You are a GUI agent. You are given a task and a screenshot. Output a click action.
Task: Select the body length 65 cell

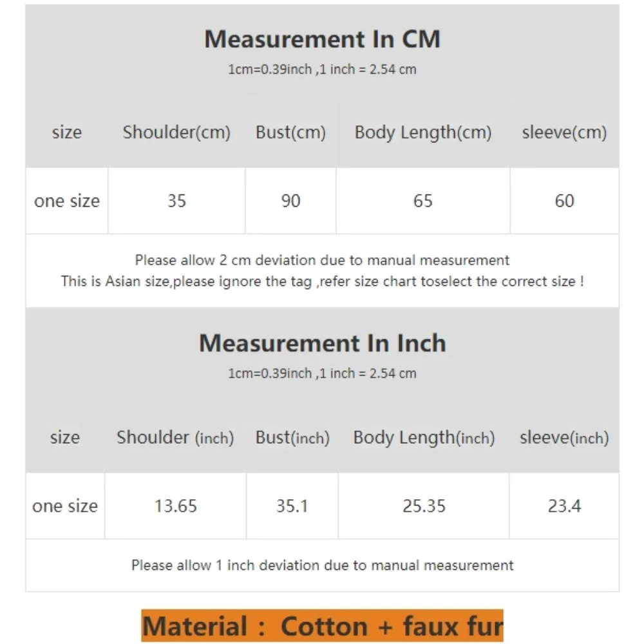click(x=423, y=201)
